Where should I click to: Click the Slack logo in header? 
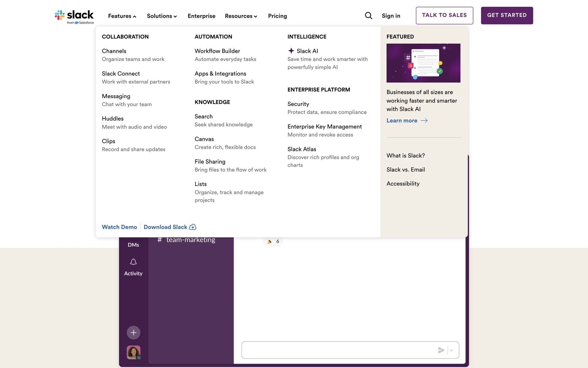pos(74,17)
